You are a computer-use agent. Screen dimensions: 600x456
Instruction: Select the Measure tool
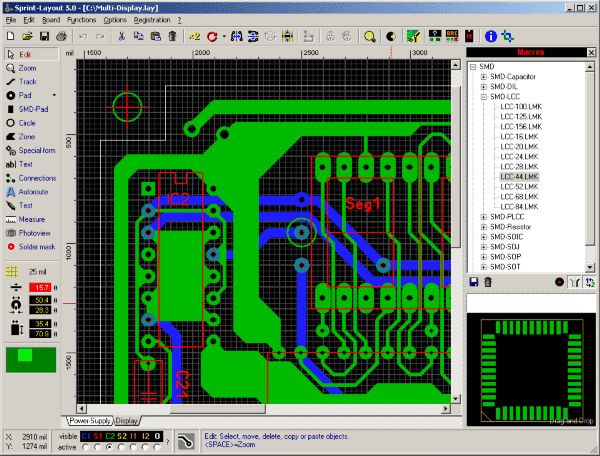(31, 218)
